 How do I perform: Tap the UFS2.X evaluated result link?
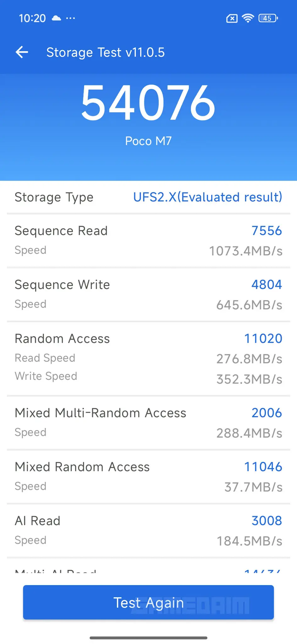207,197
